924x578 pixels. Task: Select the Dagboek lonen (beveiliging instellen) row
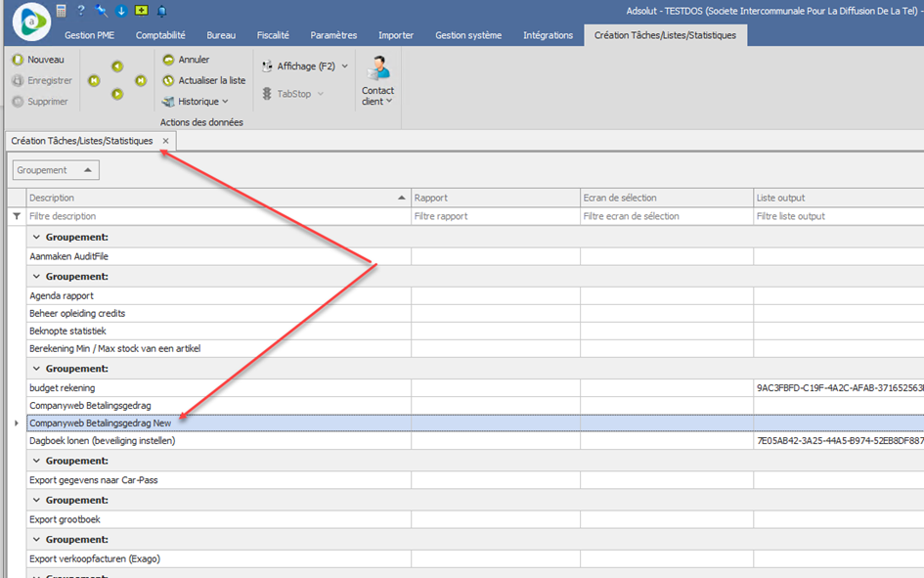click(x=475, y=441)
